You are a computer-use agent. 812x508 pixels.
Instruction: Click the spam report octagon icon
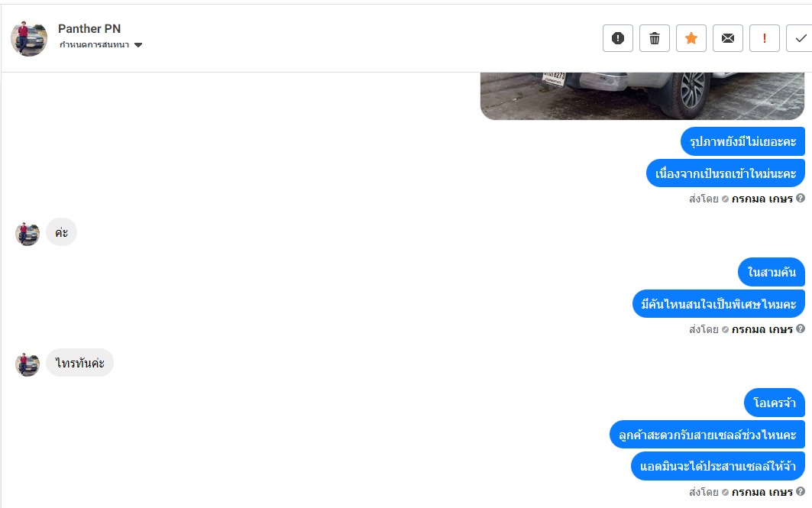click(x=618, y=38)
